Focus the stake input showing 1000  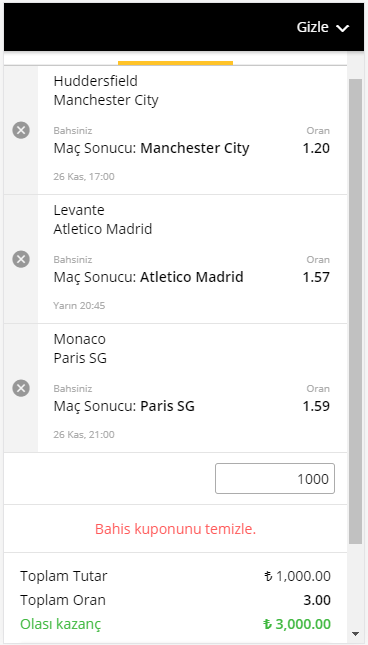click(275, 478)
